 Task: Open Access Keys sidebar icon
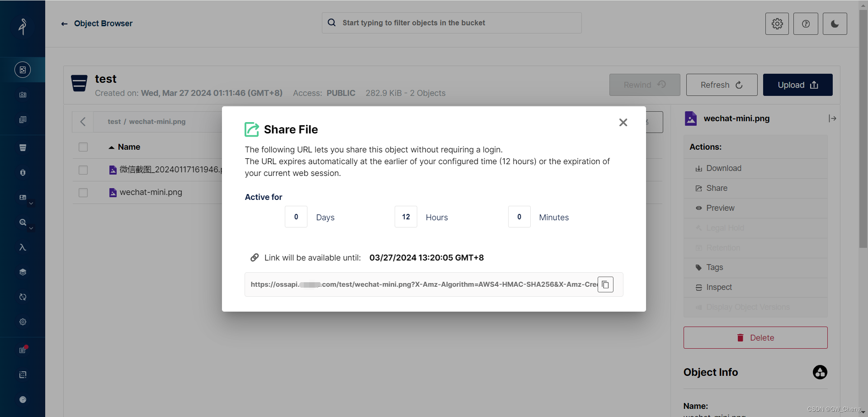(x=23, y=95)
